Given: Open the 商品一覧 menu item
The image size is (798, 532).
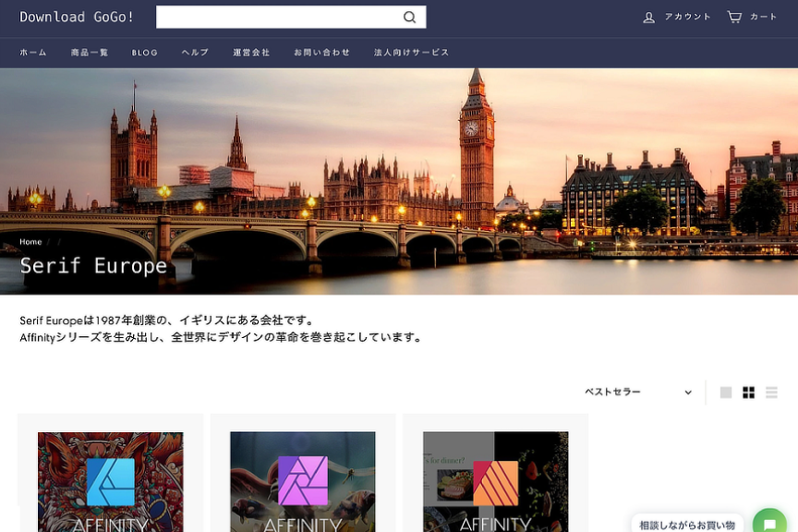Looking at the screenshot, I should pos(90,53).
